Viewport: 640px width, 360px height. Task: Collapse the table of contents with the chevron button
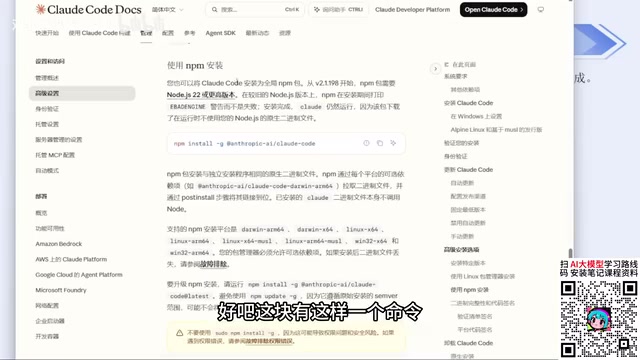click(x=435, y=69)
